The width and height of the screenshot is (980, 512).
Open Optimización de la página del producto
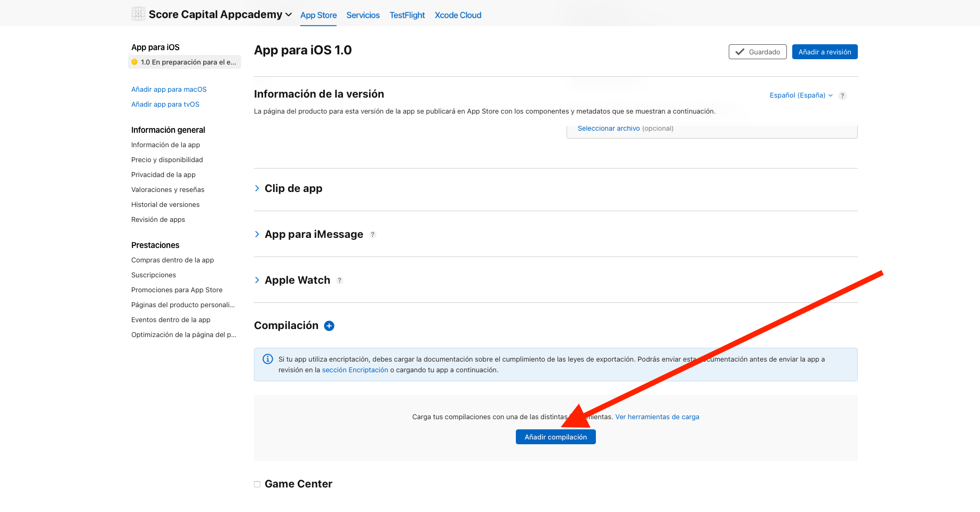[x=184, y=334]
